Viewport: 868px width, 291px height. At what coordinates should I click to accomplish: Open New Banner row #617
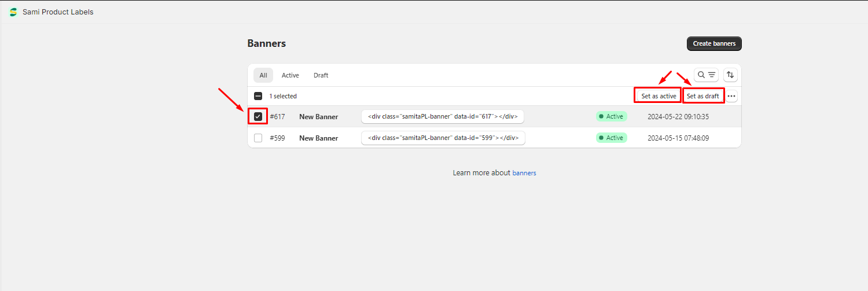pos(318,116)
